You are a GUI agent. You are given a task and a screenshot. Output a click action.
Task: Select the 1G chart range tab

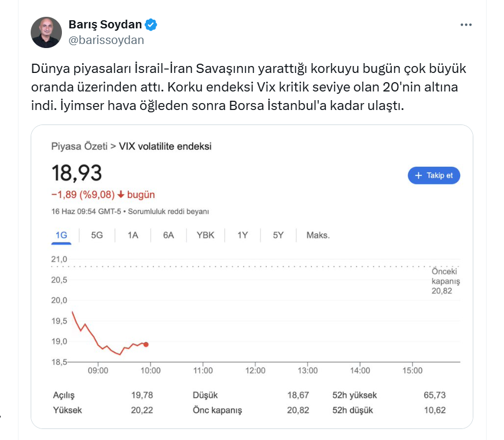coord(61,236)
